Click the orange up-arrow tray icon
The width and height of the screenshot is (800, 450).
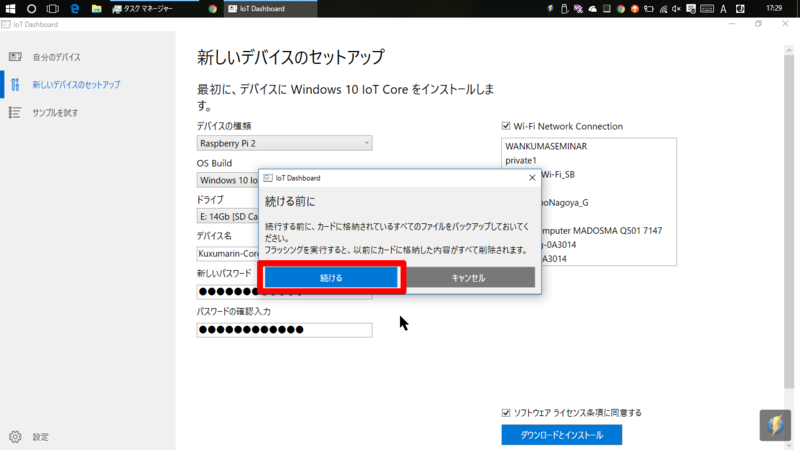pyautogui.click(x=635, y=8)
